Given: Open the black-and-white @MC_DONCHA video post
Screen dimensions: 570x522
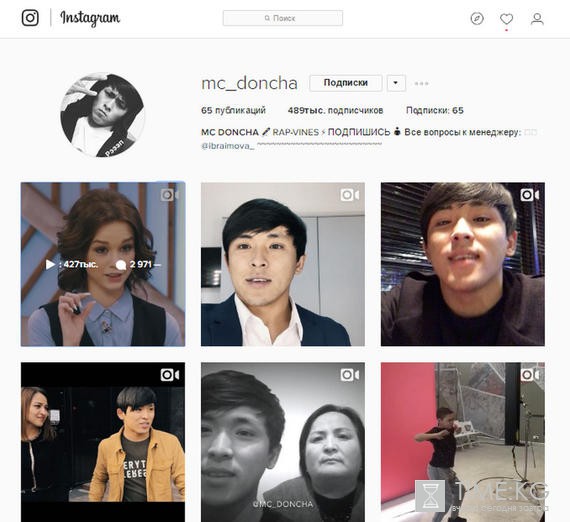Looking at the screenshot, I should 283,442.
